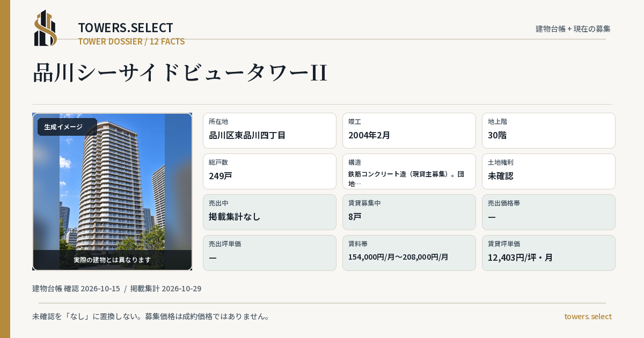Click the Towers.Select building logo icon
644x338 pixels.
(x=46, y=28)
